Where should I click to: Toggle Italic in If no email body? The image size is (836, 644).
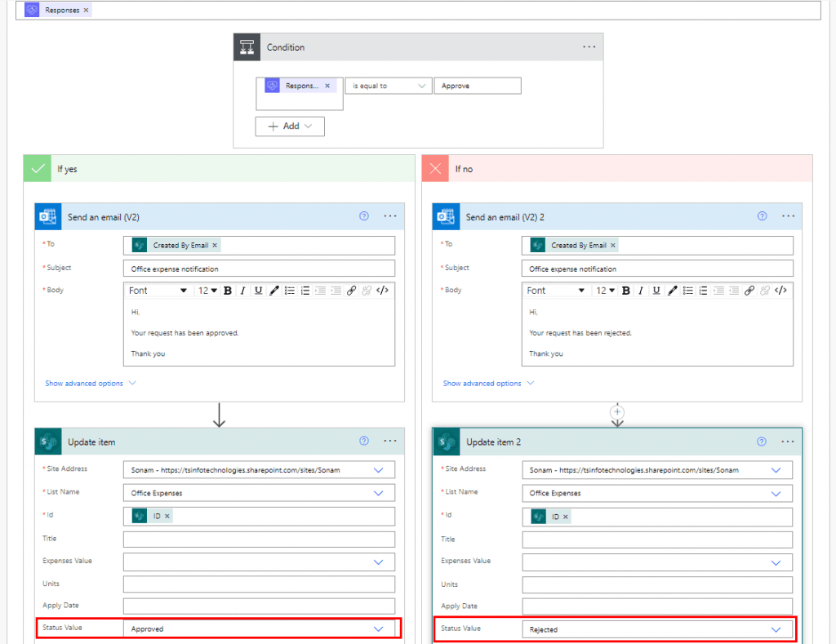click(641, 291)
